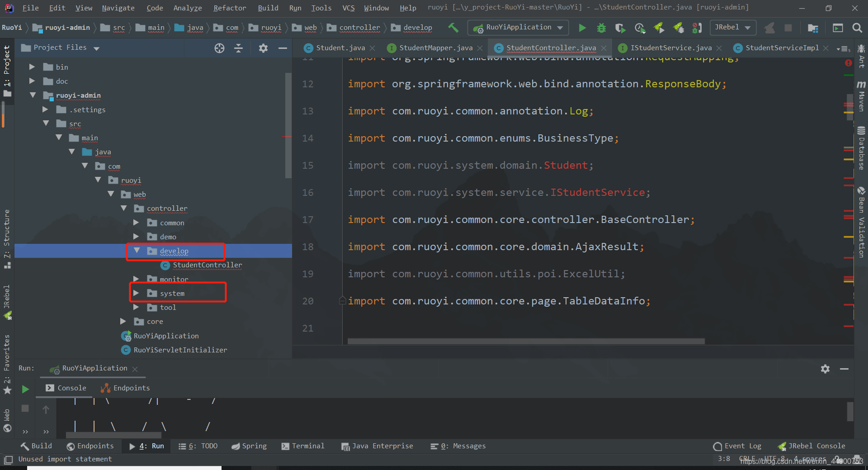Open the Event Log
The height and width of the screenshot is (470, 868).
coord(737,446)
